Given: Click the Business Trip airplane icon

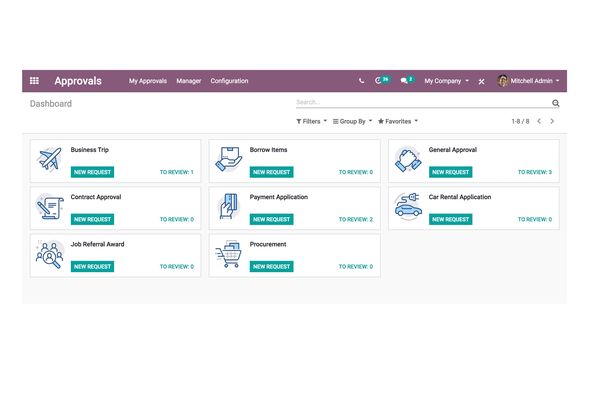Looking at the screenshot, I should click(49, 159).
